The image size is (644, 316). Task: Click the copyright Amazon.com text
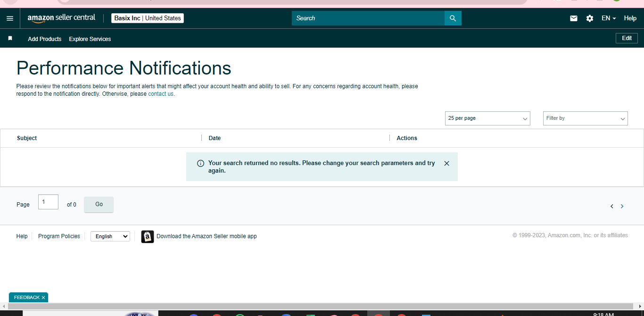point(570,235)
